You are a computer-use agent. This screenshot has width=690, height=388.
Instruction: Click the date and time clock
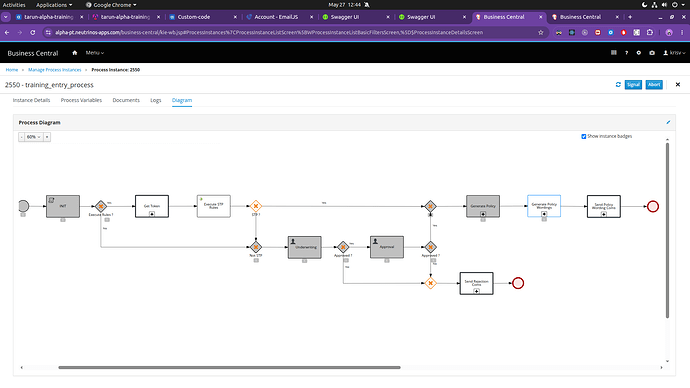[x=345, y=5]
